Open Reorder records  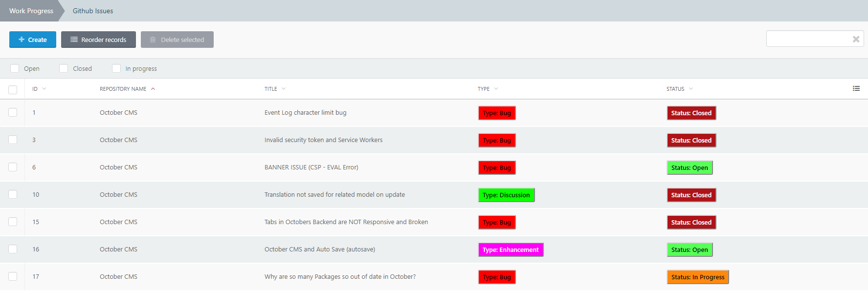pos(98,40)
